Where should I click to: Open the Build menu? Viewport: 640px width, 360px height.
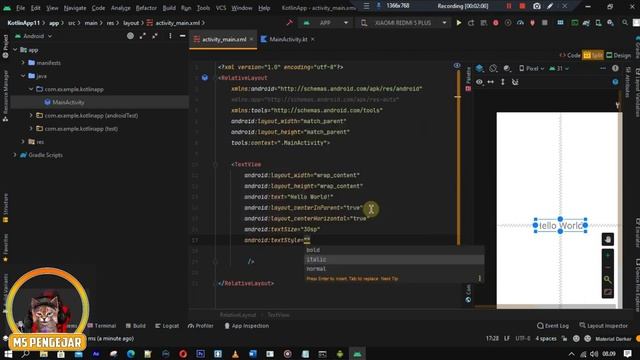pyautogui.click(x=169, y=8)
